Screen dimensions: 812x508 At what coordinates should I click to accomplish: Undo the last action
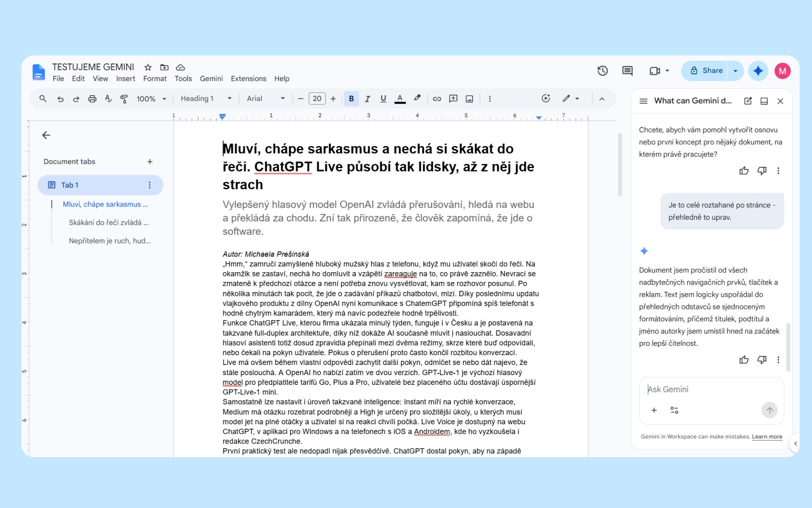(60, 99)
